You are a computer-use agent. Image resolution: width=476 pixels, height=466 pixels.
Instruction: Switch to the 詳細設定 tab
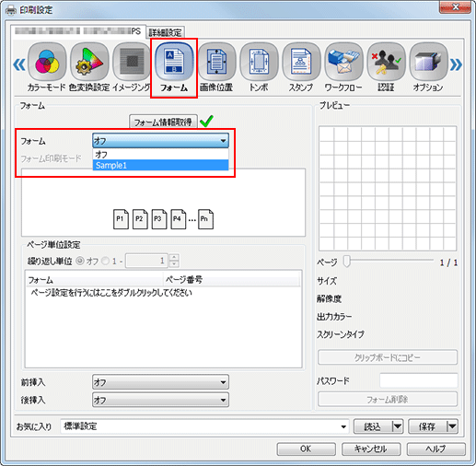pos(166,32)
